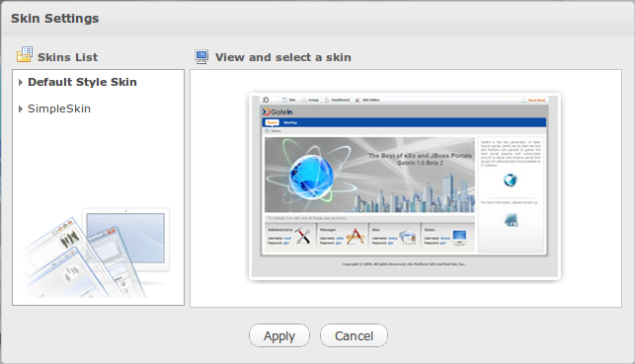Click the View and select a skin heading

283,57
